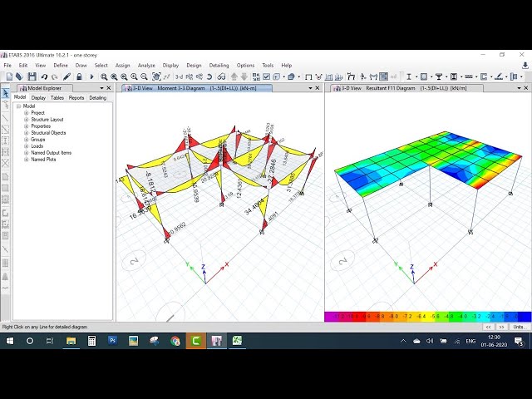
Task: Open the File menu
Action: [x=7, y=65]
